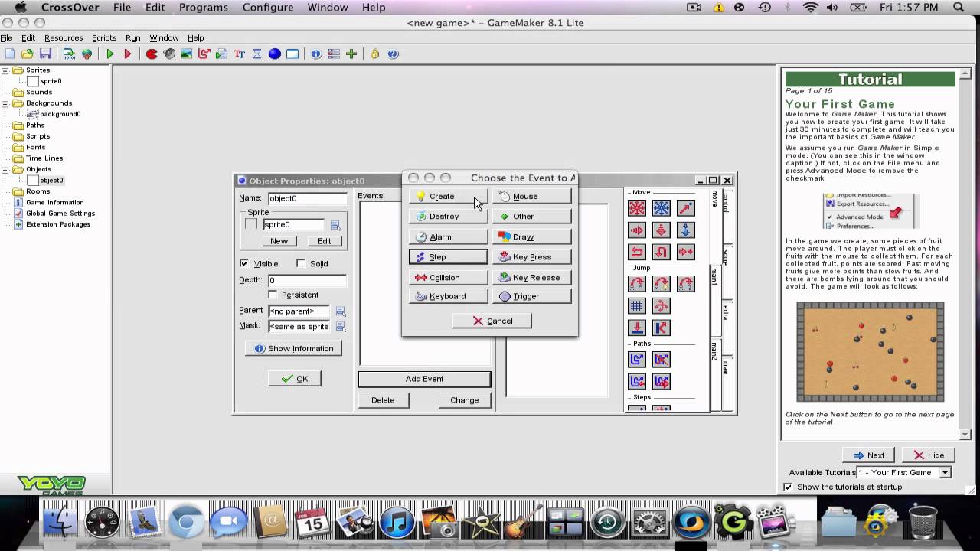Viewport: 980px width, 551px height.
Task: Select the Reverse Horizontal direction action icon
Action: (x=636, y=251)
